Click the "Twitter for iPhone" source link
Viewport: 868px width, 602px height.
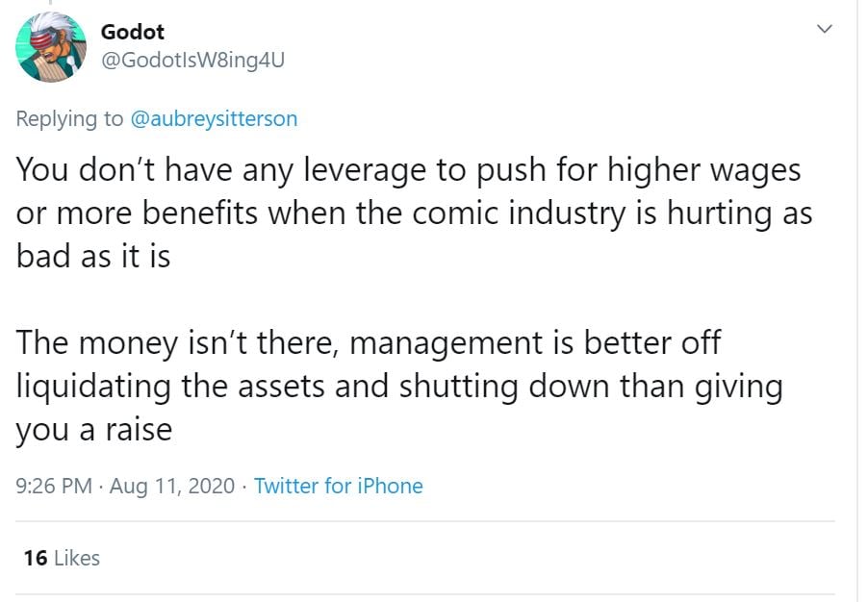[338, 487]
